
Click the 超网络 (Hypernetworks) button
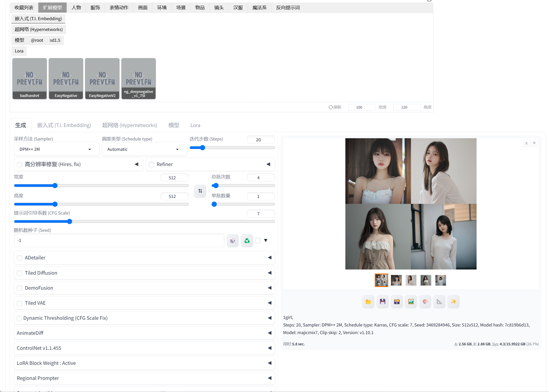tap(39, 29)
